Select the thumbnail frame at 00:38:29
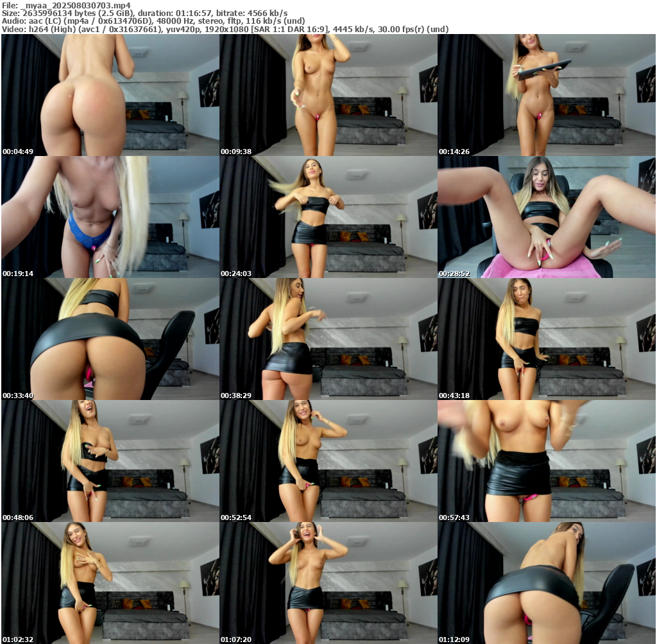The width and height of the screenshot is (657, 644). tap(328, 339)
